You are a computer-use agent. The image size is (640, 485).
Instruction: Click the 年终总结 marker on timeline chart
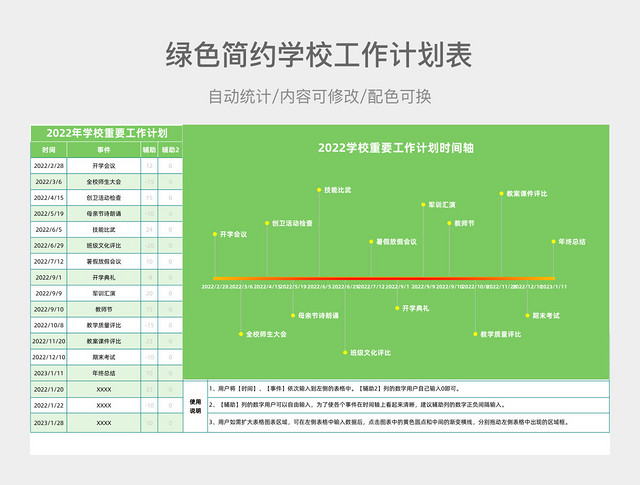(x=553, y=242)
